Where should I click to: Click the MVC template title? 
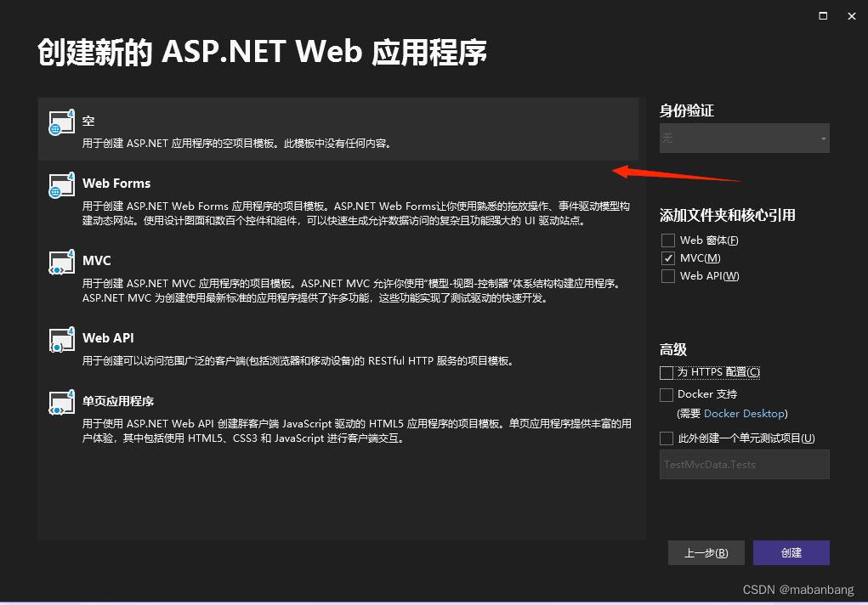[96, 261]
